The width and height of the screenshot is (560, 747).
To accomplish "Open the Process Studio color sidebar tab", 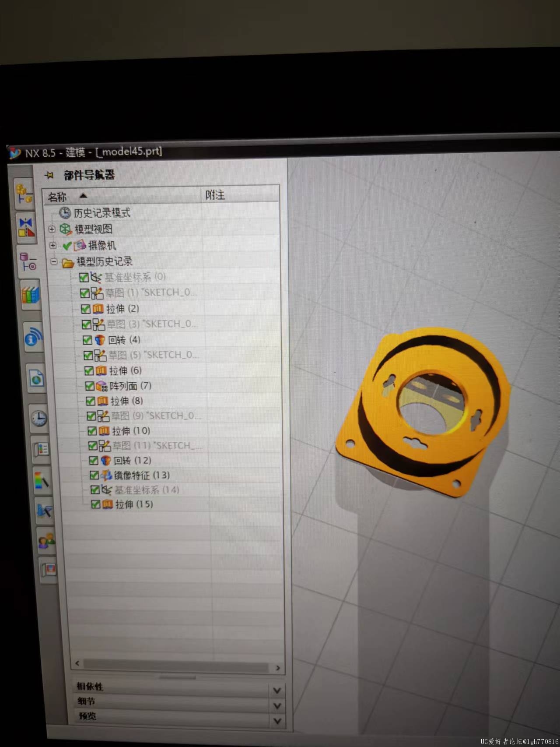I will coord(43,480).
